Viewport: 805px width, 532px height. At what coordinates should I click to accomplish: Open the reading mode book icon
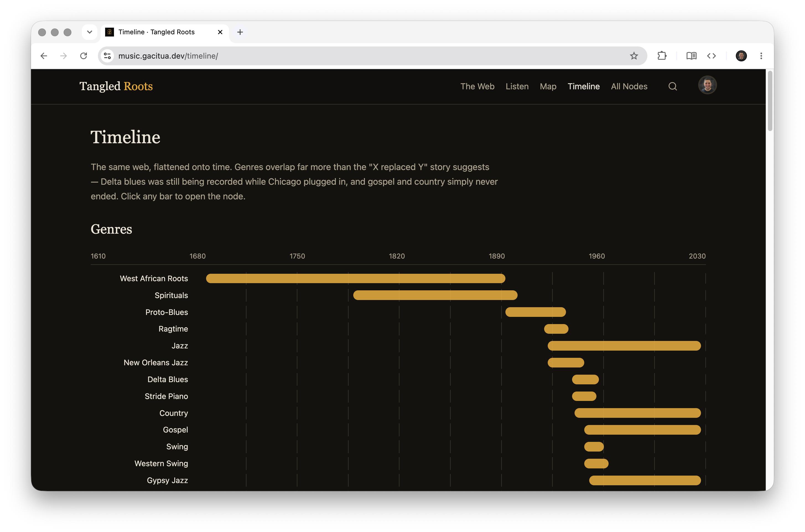(x=691, y=56)
